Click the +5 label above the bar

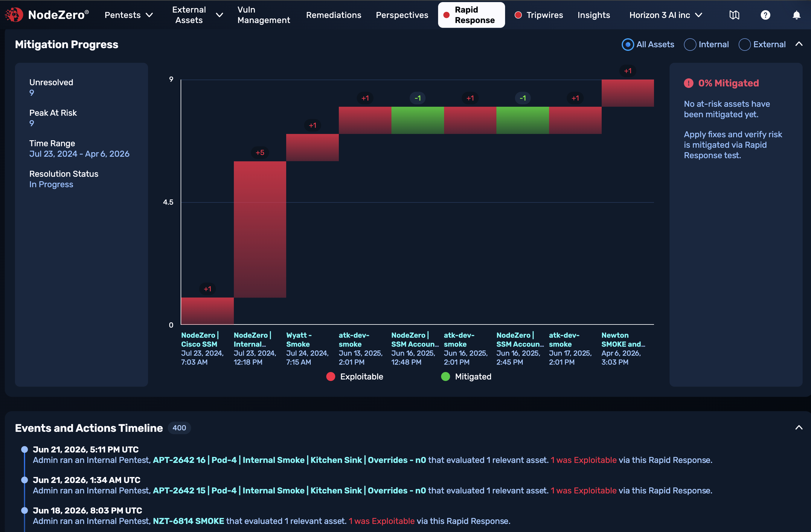point(260,152)
